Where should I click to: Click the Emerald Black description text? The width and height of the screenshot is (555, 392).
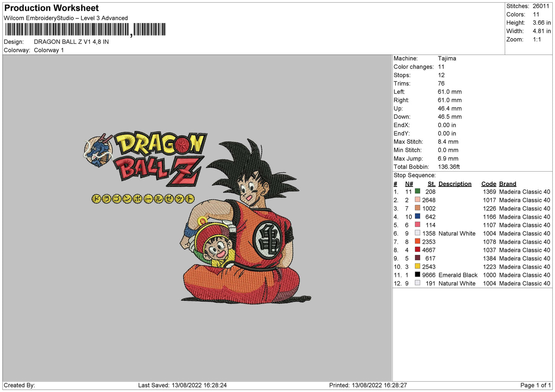pyautogui.click(x=458, y=275)
